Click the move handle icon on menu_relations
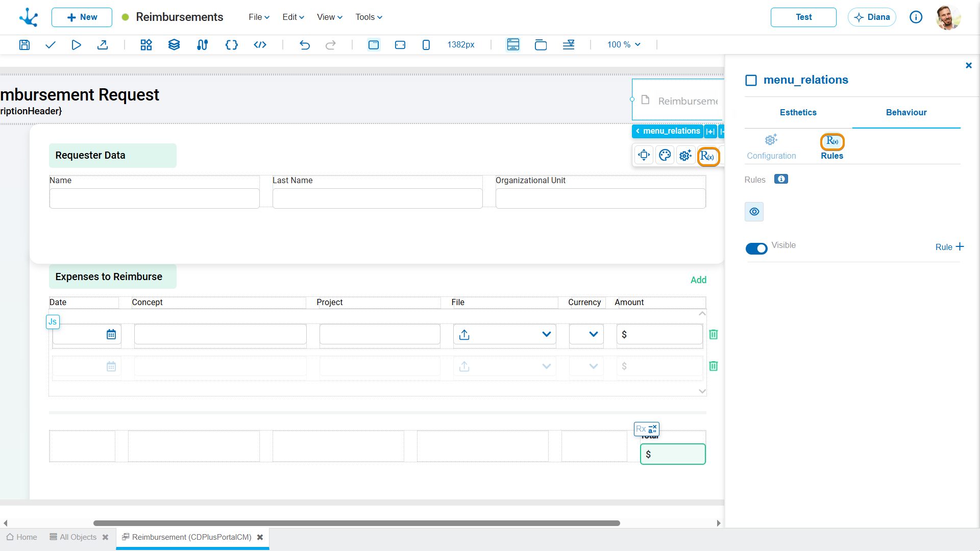 point(644,155)
